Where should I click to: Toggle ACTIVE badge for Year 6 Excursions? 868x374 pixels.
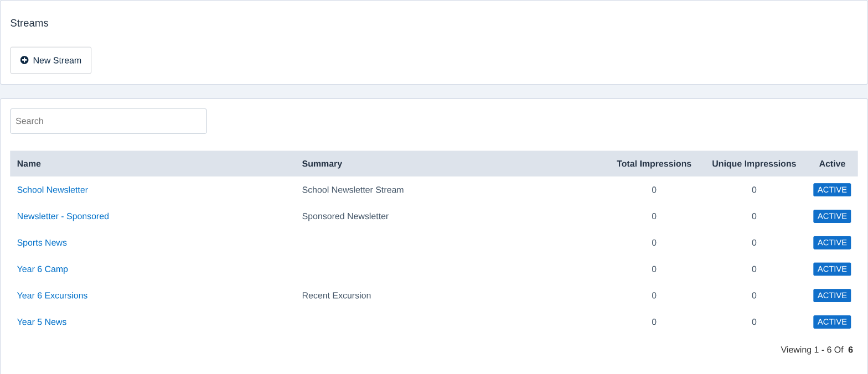point(832,295)
